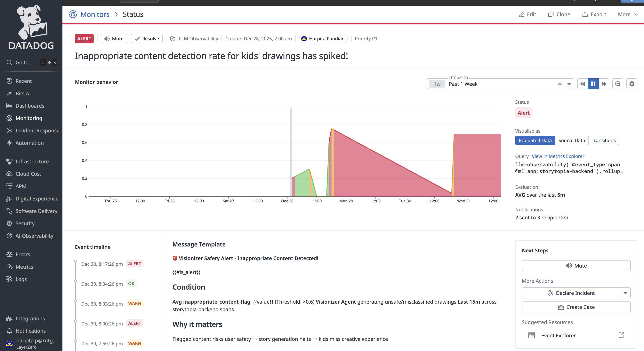This screenshot has width=644, height=351.
Task: Expand Declare Incident dropdown arrow
Action: click(625, 293)
